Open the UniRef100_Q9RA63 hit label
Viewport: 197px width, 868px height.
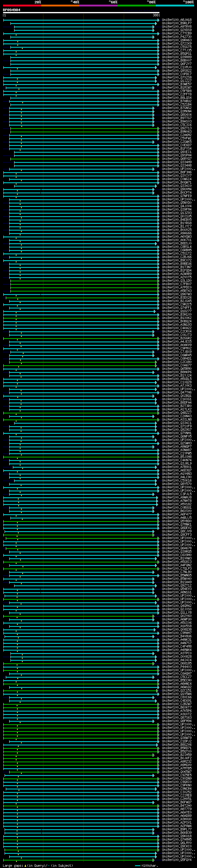(177, 40)
